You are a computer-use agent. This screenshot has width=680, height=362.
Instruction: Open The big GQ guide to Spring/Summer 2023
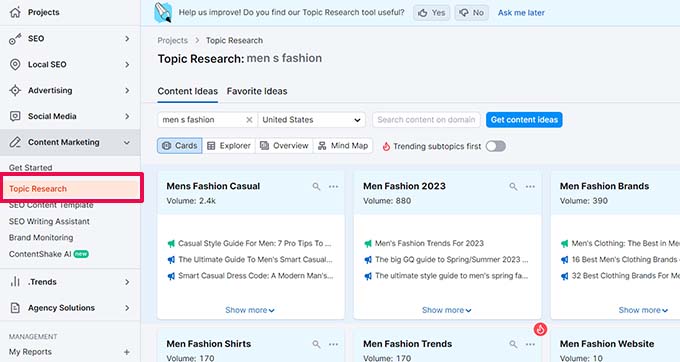451,260
